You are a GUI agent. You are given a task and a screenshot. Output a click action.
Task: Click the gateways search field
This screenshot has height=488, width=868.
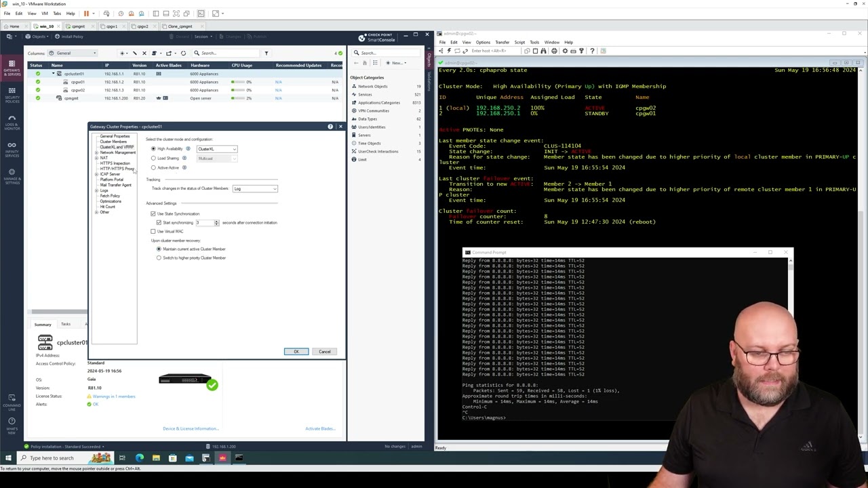227,53
